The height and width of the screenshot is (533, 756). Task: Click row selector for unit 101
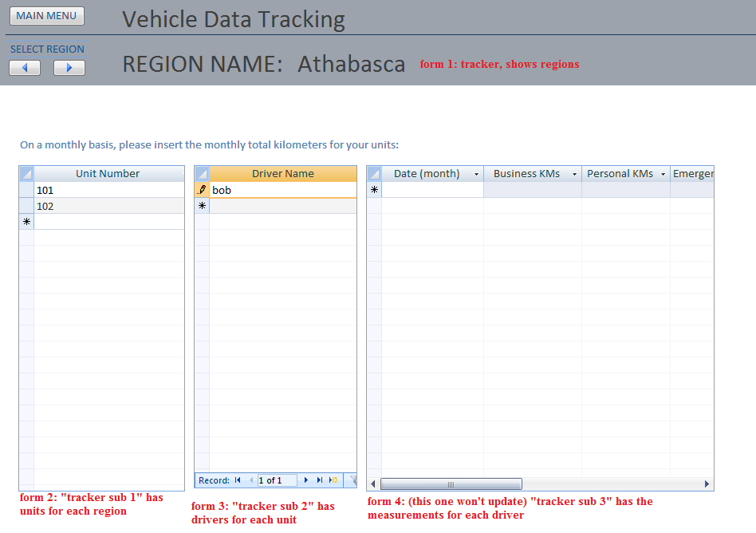(x=26, y=190)
